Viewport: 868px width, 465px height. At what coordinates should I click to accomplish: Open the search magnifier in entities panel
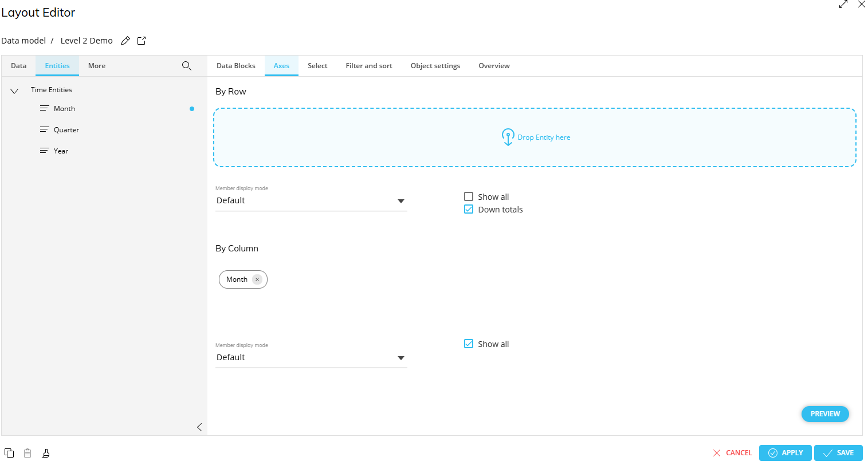(x=187, y=66)
